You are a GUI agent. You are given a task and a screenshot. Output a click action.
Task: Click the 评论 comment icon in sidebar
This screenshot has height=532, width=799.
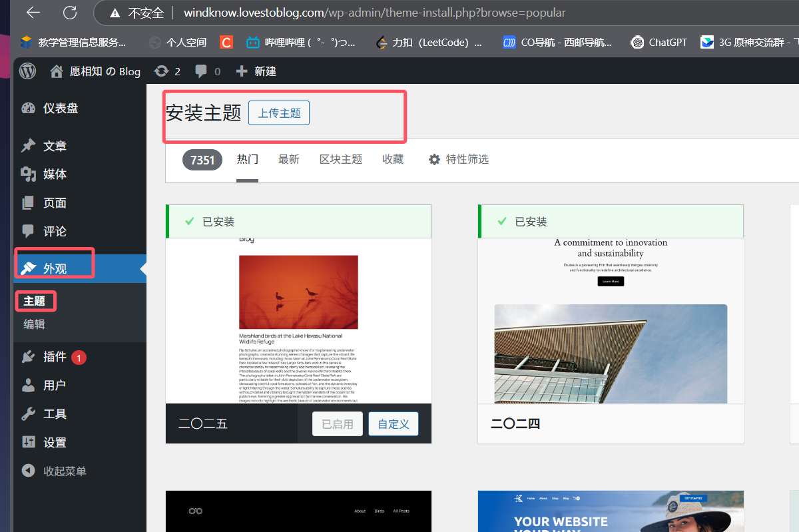pos(28,231)
